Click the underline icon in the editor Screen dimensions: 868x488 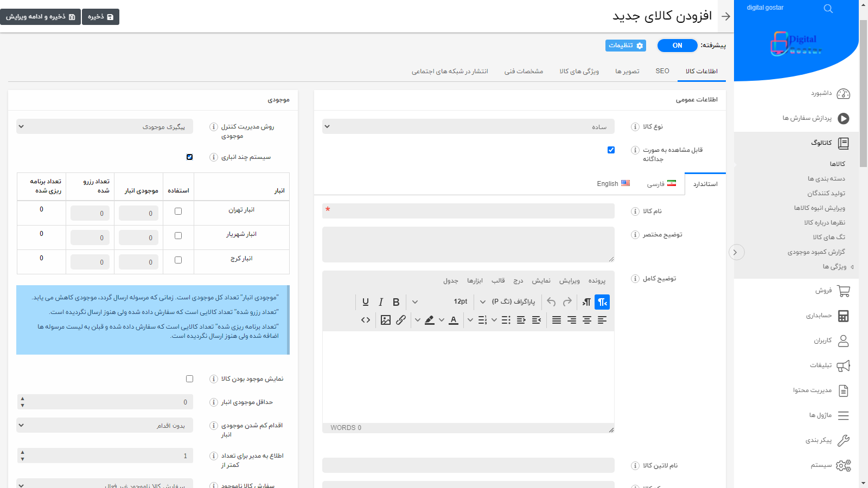(366, 302)
